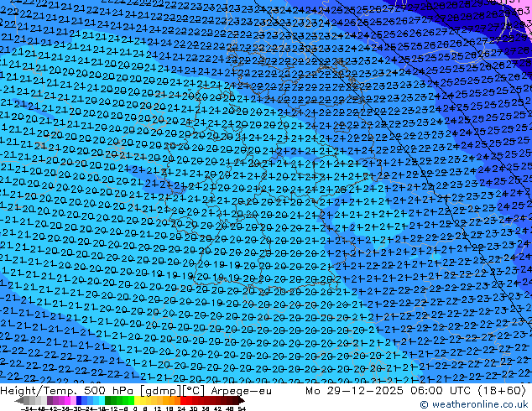
Task: Click the gray left arrow of the color legend
Action: click(19, 401)
